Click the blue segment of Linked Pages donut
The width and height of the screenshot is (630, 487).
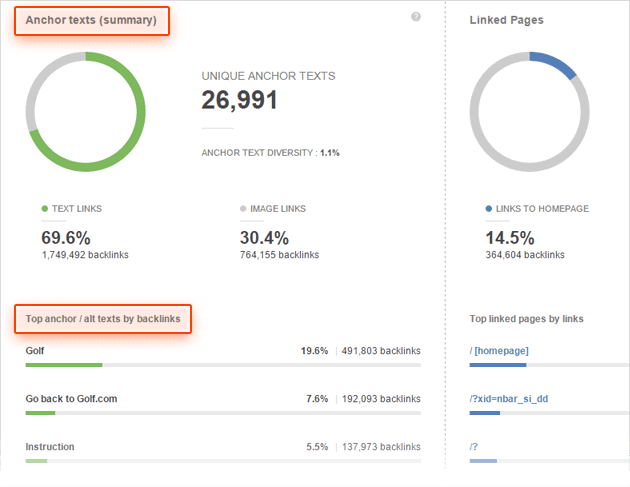coord(556,62)
